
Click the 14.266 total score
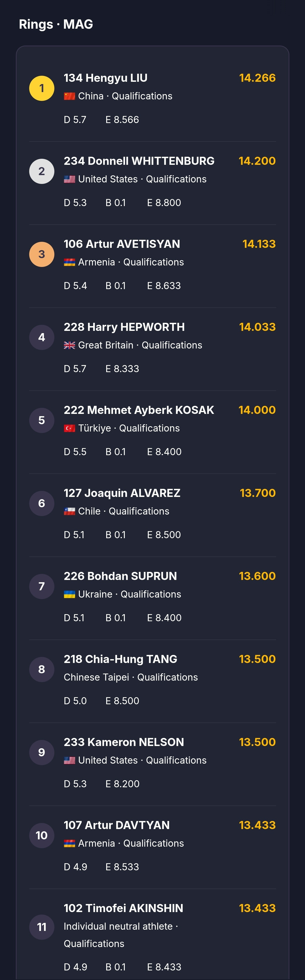(257, 78)
